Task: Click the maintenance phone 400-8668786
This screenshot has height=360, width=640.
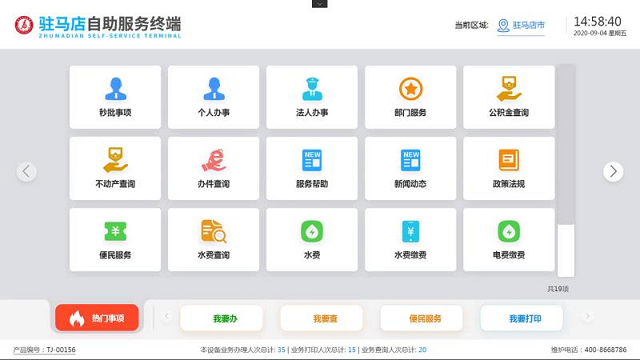Action: [x=606, y=350]
